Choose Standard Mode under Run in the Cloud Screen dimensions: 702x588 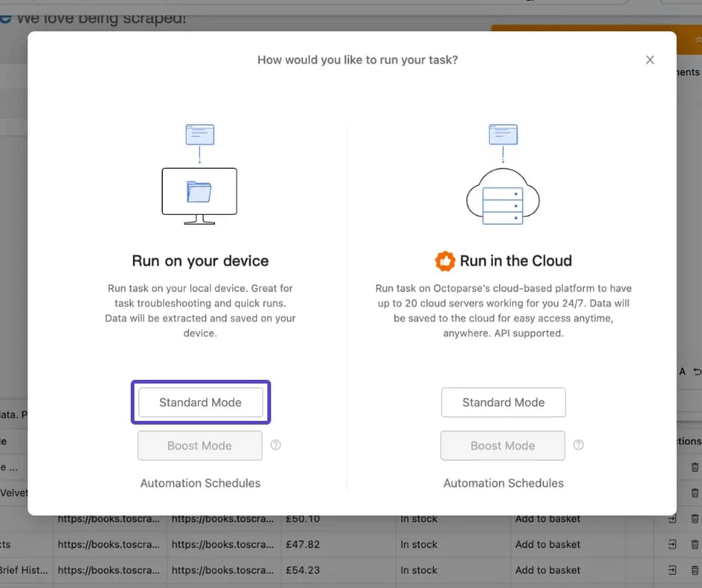point(503,402)
